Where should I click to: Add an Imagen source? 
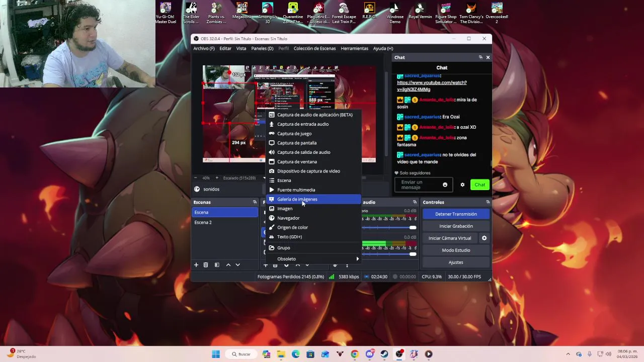point(313,209)
